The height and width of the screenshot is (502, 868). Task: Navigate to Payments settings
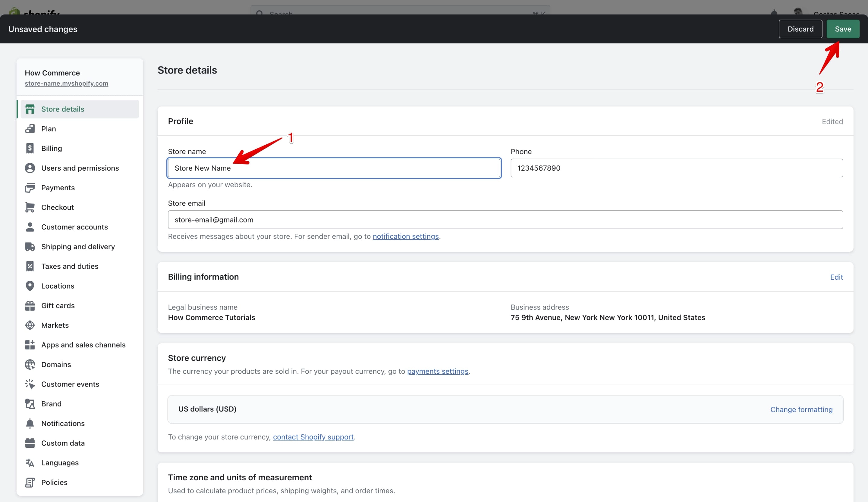point(80,188)
